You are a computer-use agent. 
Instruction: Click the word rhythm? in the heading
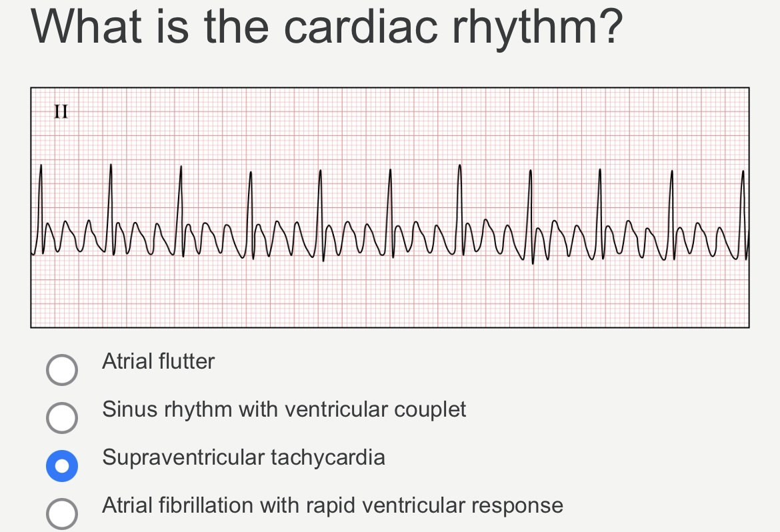[x=537, y=28]
